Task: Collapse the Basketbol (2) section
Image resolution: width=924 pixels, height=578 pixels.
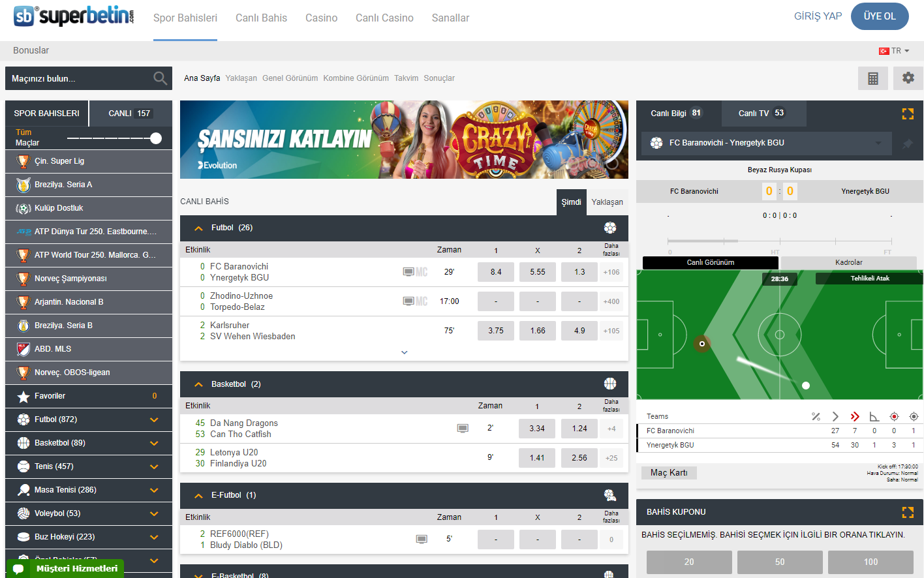Action: click(199, 384)
